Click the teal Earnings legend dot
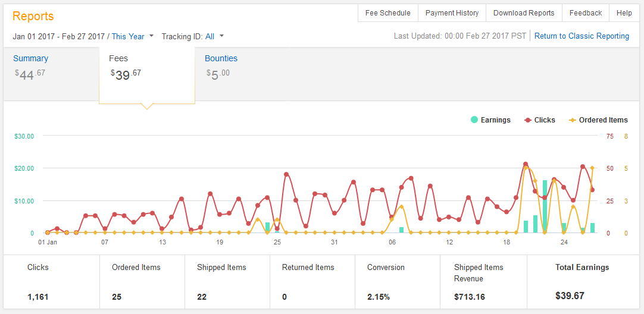The height and width of the screenshot is (314, 644). [x=474, y=120]
